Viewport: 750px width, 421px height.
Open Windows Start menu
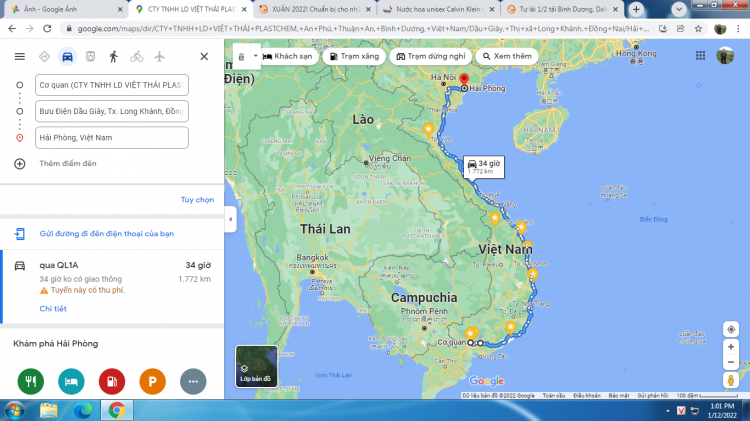pos(14,410)
